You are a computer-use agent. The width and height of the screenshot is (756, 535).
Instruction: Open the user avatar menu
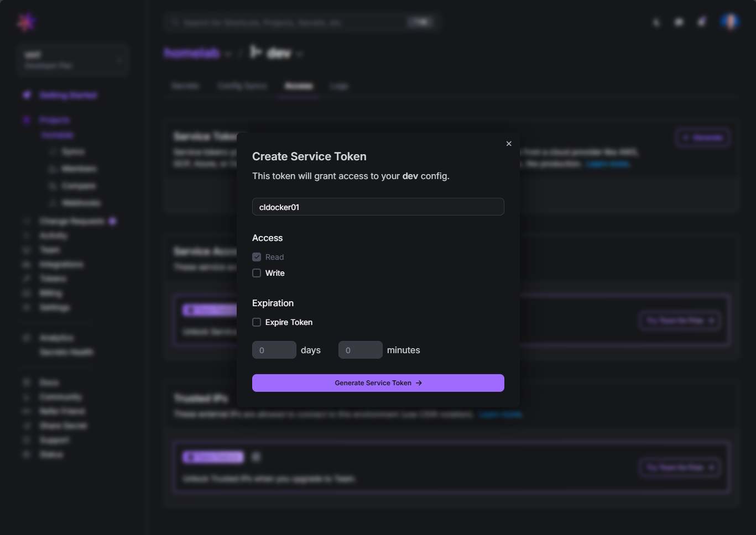coord(730,22)
